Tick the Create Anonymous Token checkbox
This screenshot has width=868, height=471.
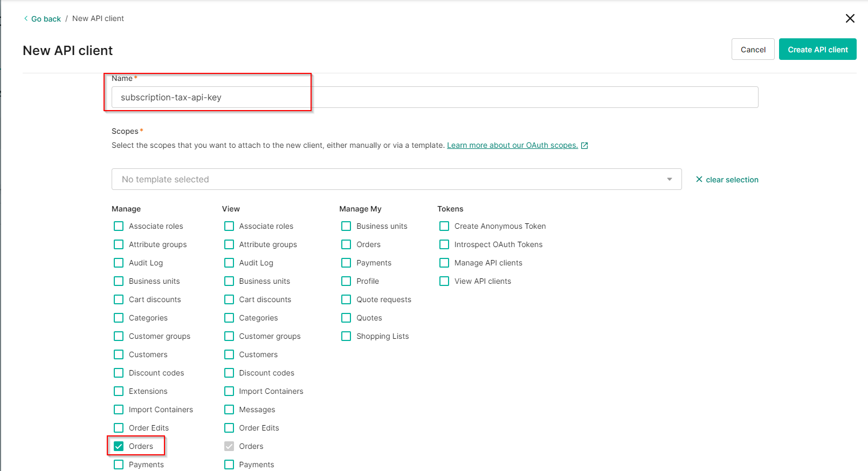(x=444, y=226)
